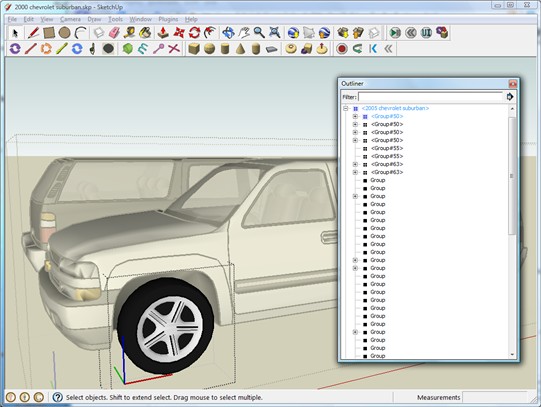Switch to the Orbit camera tool
Screen dimensions: 541x407
tap(228, 33)
